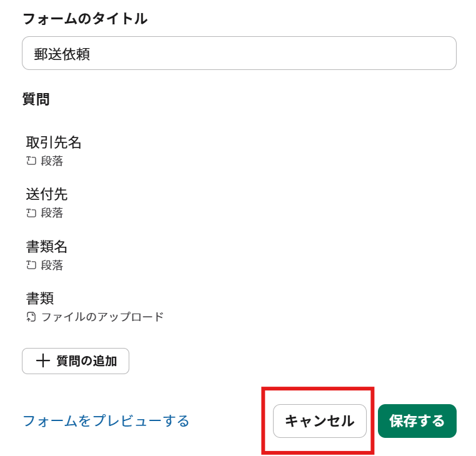Click the file upload icon under 書類

(31, 317)
